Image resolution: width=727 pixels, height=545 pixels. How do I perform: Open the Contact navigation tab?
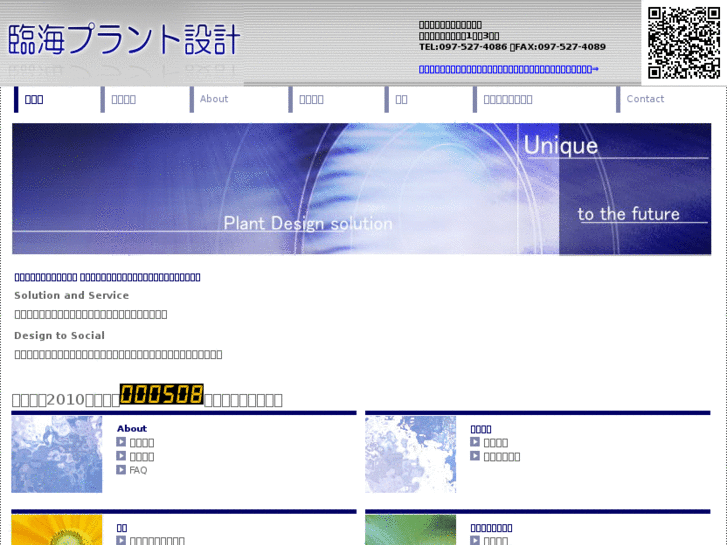tap(645, 99)
